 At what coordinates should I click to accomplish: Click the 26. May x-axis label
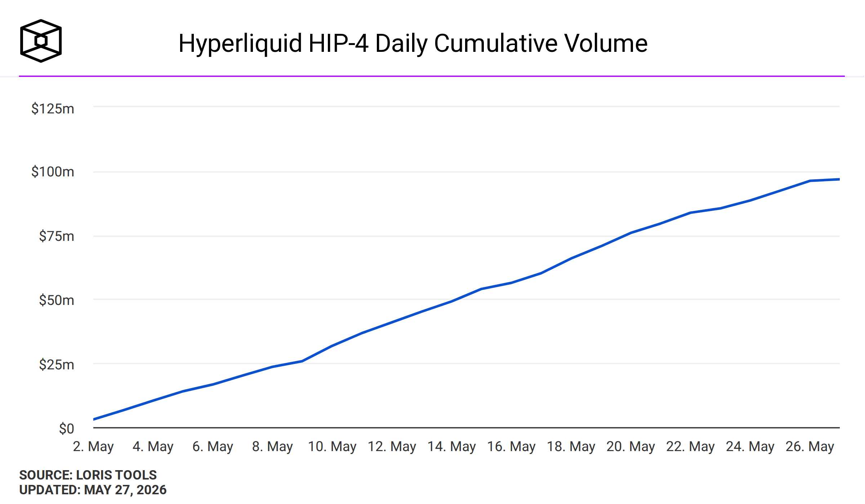810,447
